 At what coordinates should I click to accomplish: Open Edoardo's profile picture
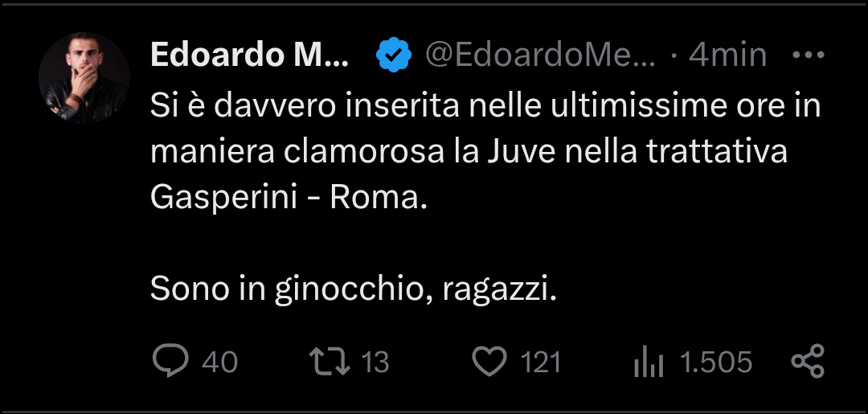(x=84, y=77)
